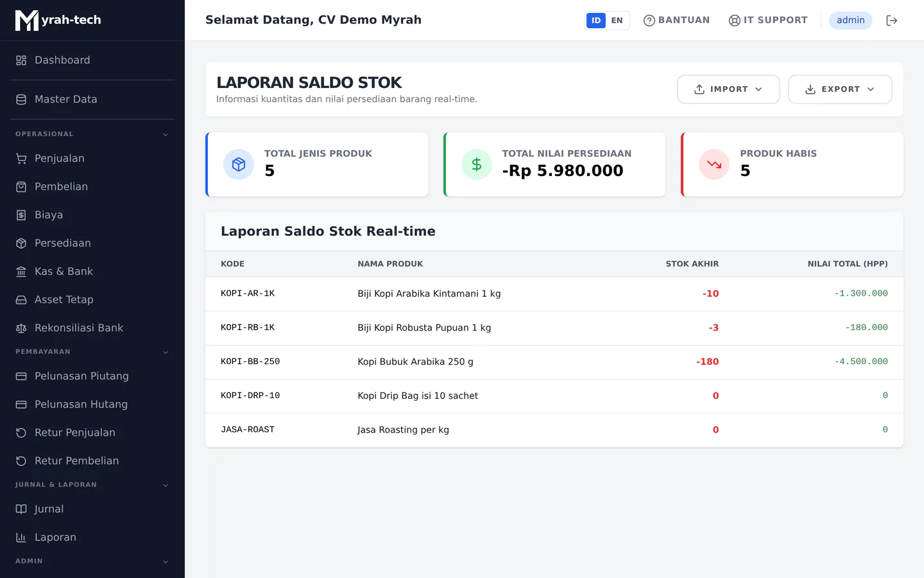Screen dimensions: 924x578
Task: Select the Laporan menu entry
Action: click(x=92, y=538)
